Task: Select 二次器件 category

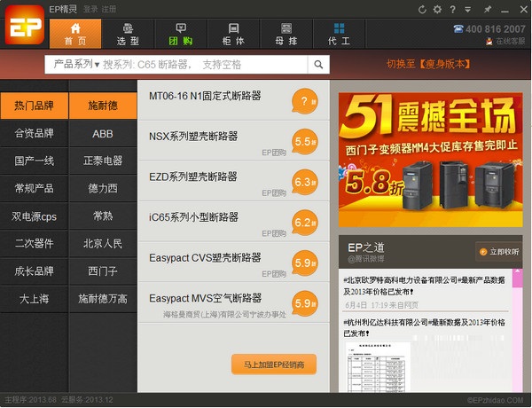Action: point(34,243)
